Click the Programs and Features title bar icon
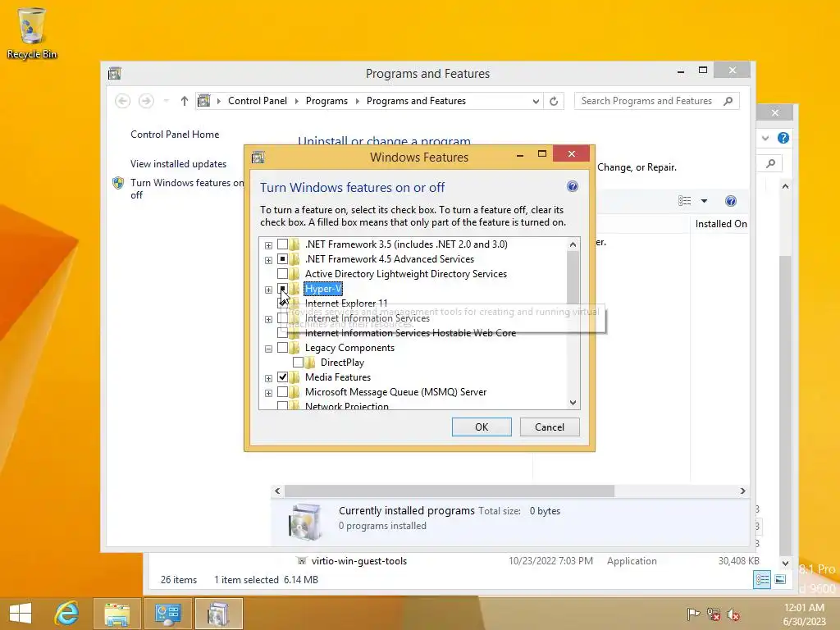This screenshot has height=630, width=840. (x=115, y=73)
